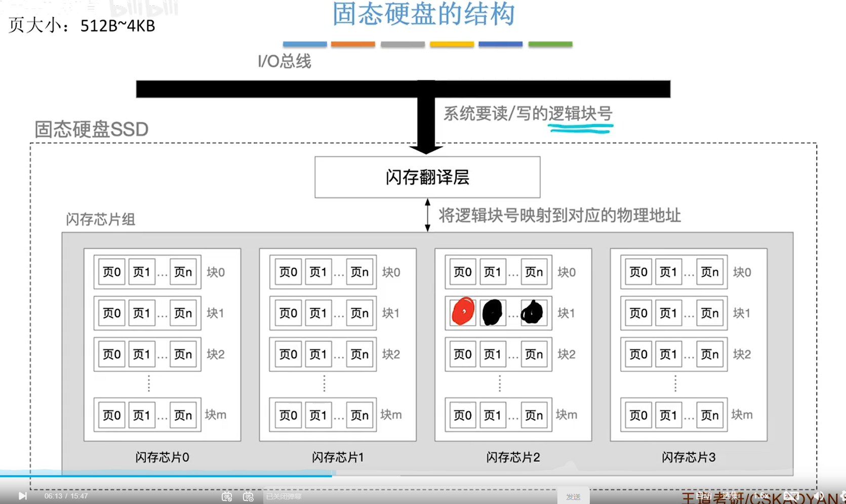
Task: Toggle the subtitle icon in the player bar
Action: 791,496
